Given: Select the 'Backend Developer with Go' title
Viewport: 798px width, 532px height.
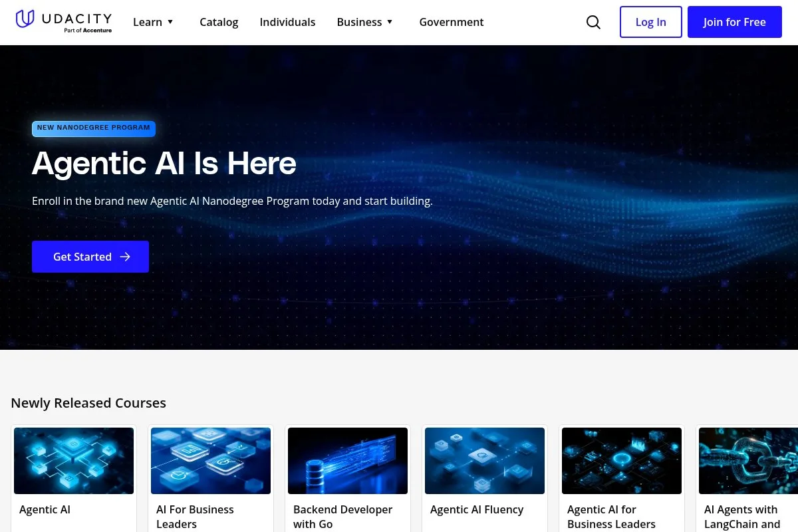Looking at the screenshot, I should coord(343,517).
